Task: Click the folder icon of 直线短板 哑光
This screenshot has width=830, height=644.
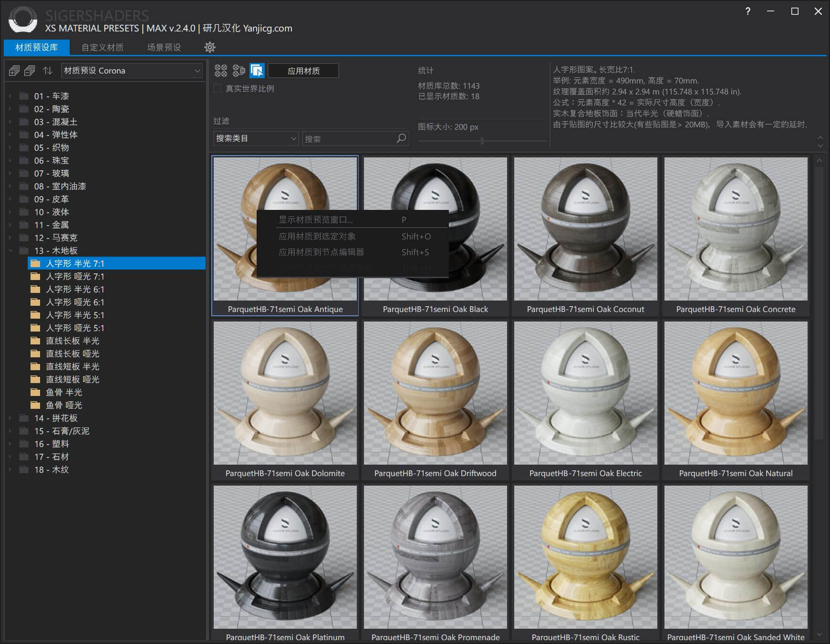Action: (35, 379)
